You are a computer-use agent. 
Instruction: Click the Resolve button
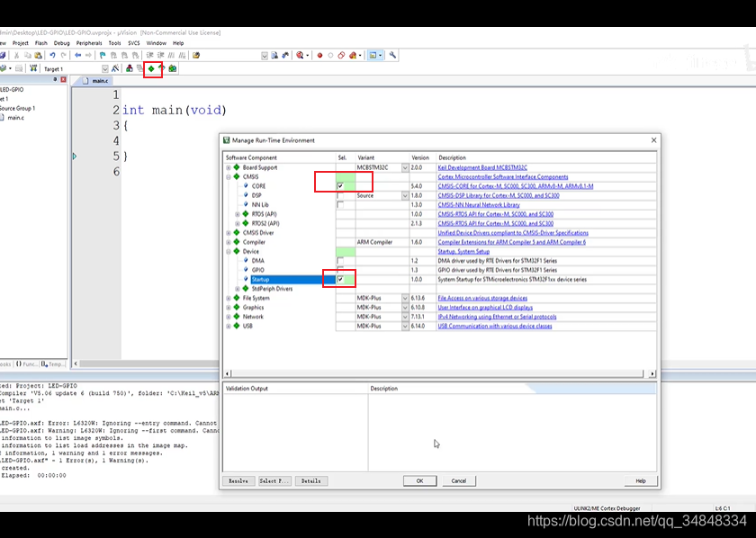pyautogui.click(x=238, y=481)
